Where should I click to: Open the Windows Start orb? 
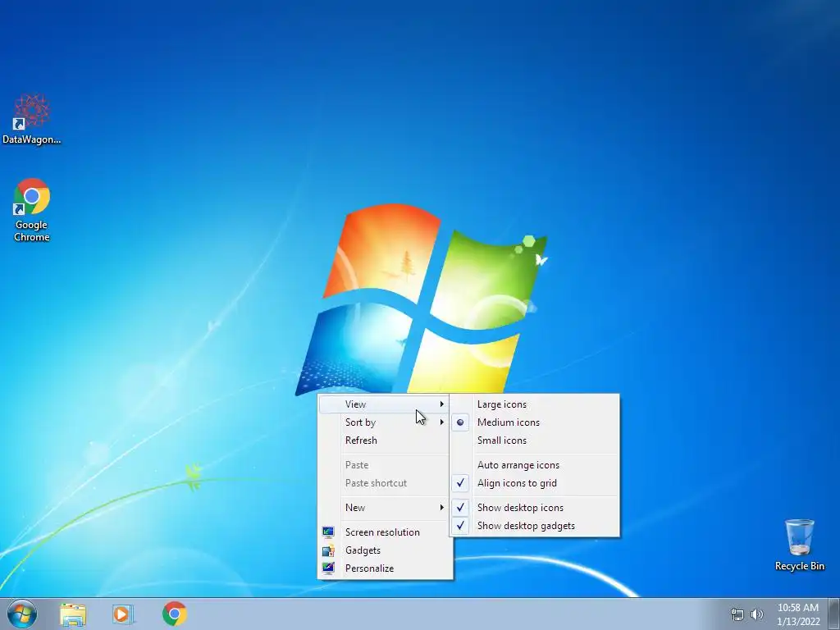click(22, 614)
